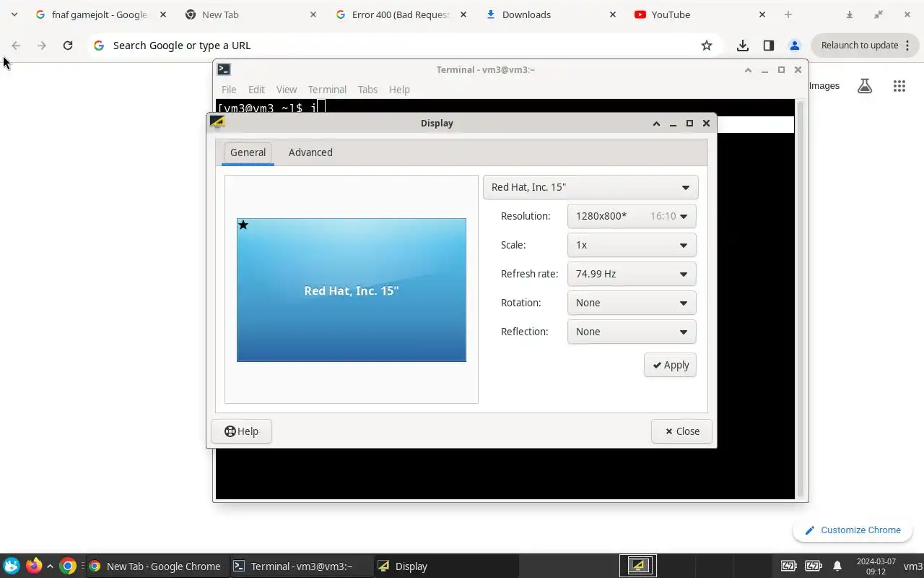Roll up the Display window
This screenshot has width=924, height=578.
point(656,124)
